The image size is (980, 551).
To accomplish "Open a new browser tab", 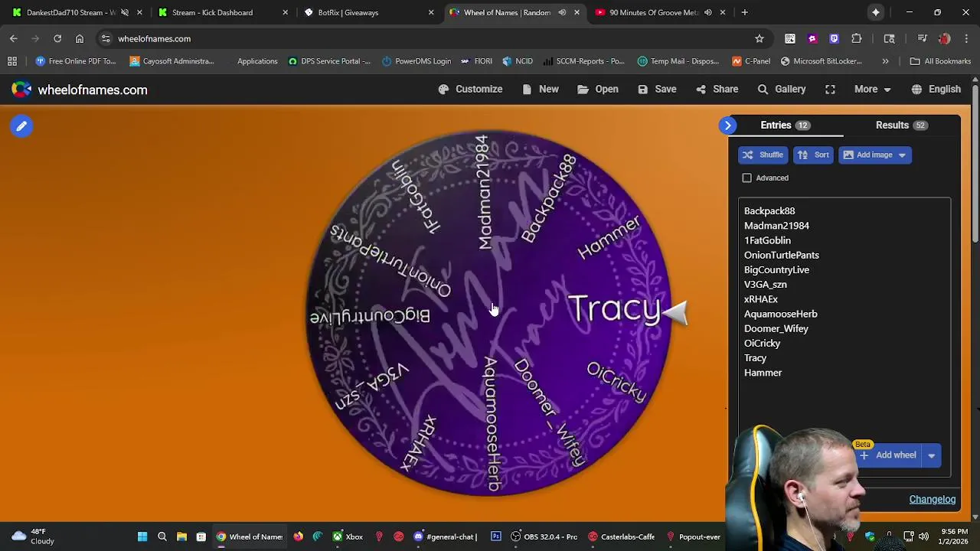I will tap(744, 12).
